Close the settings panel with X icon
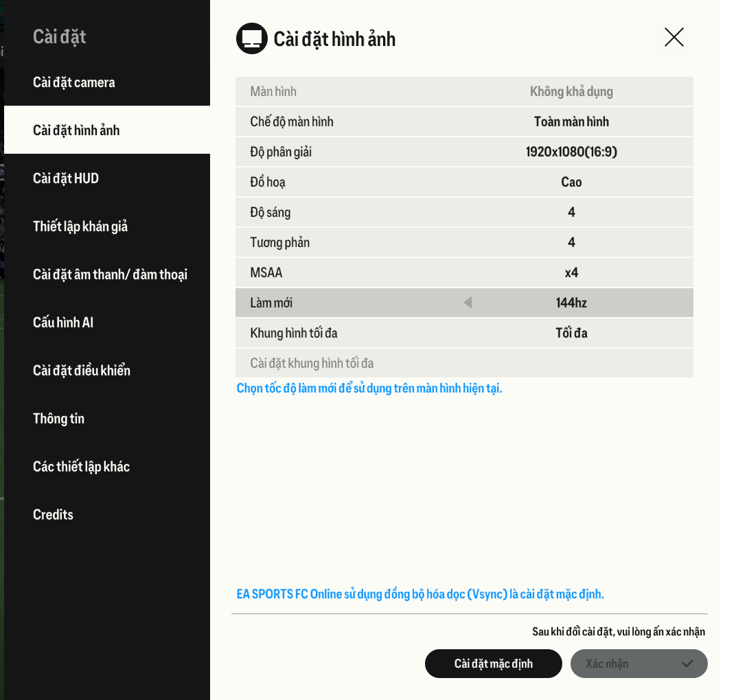Viewport: 736px width, 700px height. [x=674, y=37]
